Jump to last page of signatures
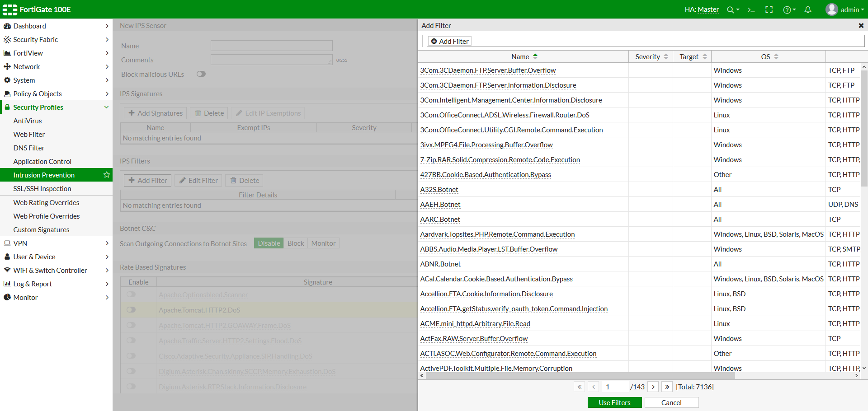 (667, 387)
